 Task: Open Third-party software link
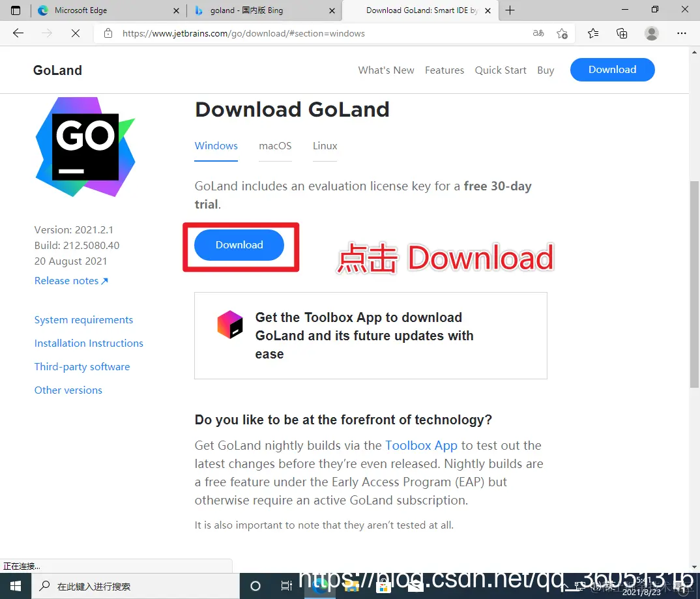pos(82,367)
